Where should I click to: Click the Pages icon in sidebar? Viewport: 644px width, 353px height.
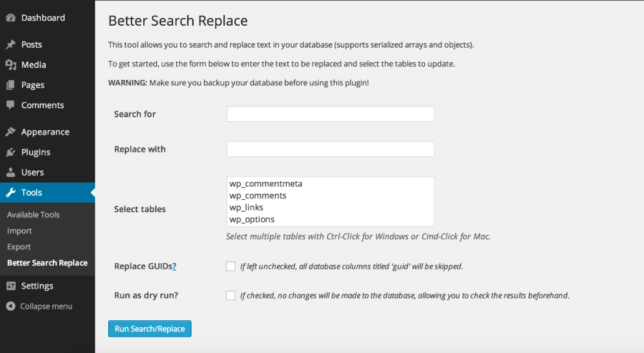(x=11, y=85)
